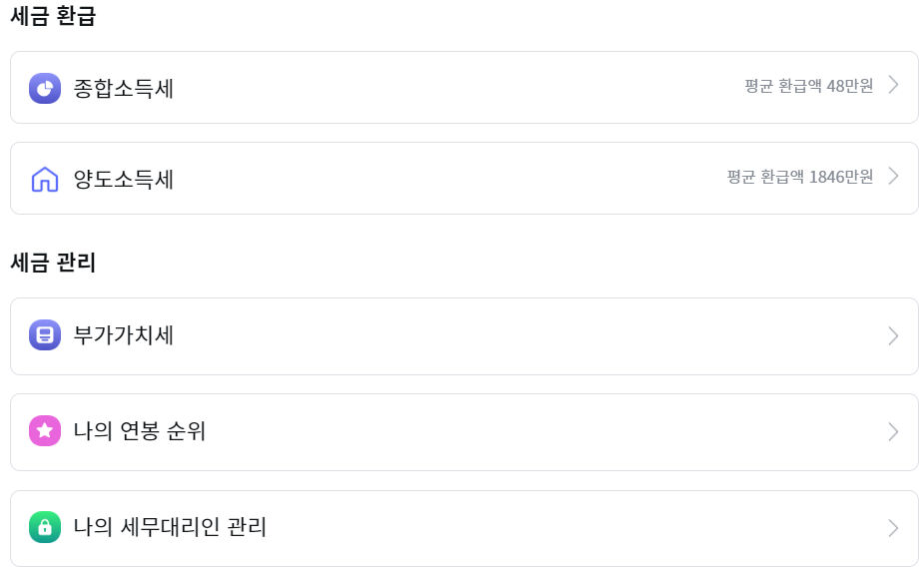This screenshot has height=575, width=924.
Task: Click the pink star icon for 나의 연봉 순위
Action: click(x=43, y=431)
